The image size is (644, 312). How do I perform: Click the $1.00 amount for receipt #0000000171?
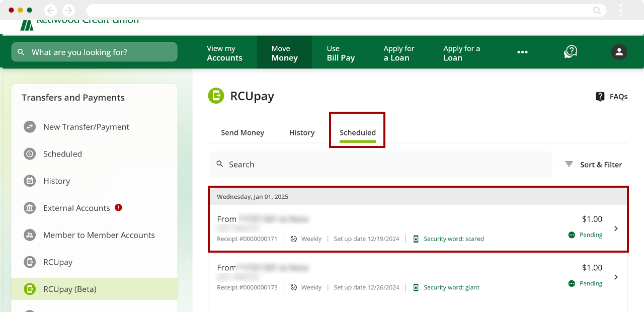592,219
